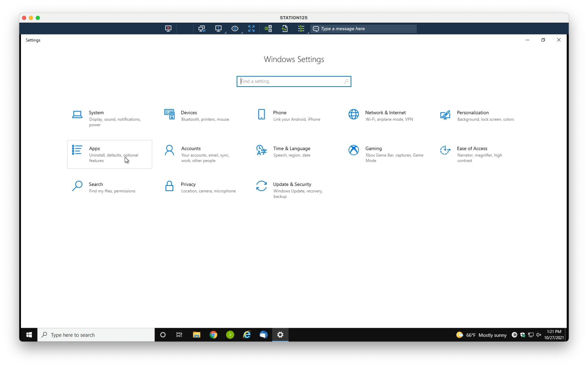Open Chrome from the taskbar
The width and height of the screenshot is (588, 367).
214,335
